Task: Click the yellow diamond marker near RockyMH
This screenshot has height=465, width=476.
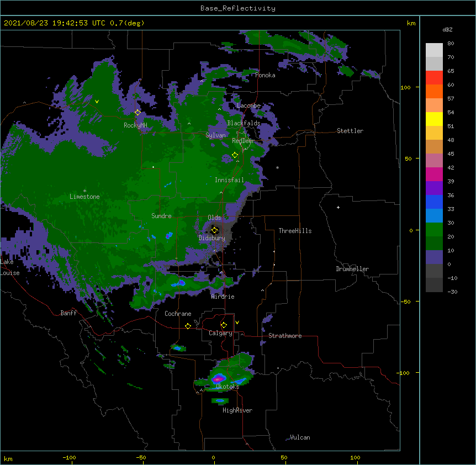Action: coord(137,113)
